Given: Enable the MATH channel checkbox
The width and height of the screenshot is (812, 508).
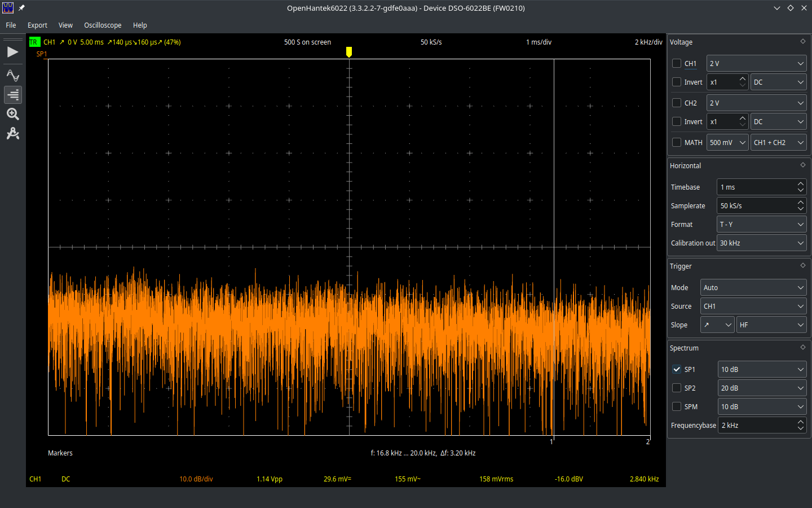Looking at the screenshot, I should (x=677, y=142).
